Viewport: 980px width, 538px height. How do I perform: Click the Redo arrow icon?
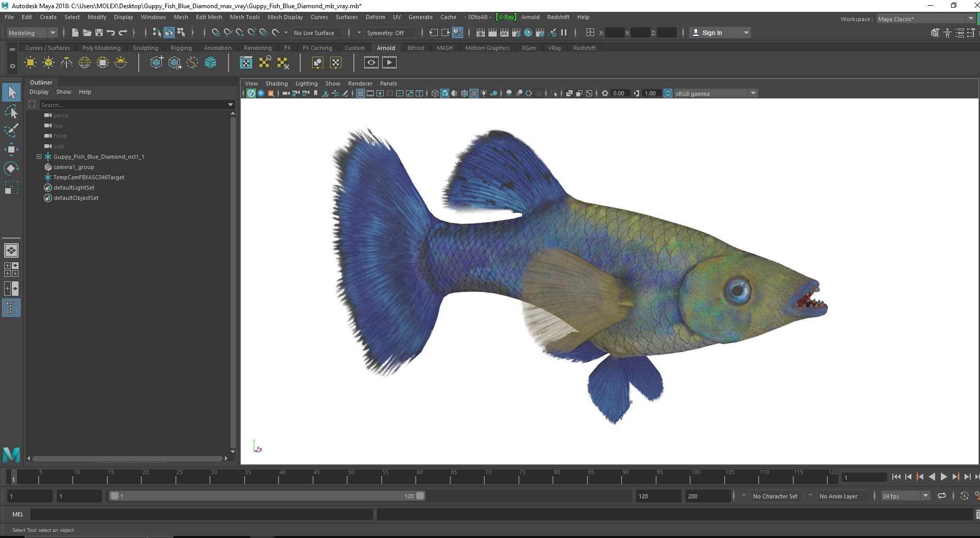pos(123,32)
